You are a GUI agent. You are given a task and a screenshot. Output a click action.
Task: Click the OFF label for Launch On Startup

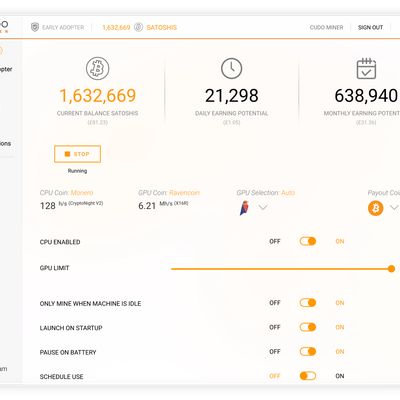(x=275, y=327)
